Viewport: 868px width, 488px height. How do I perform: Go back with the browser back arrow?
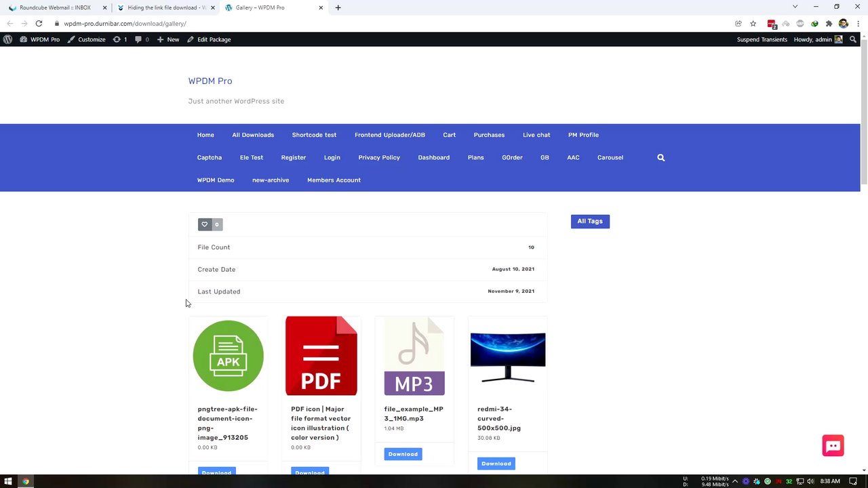tap(9, 24)
